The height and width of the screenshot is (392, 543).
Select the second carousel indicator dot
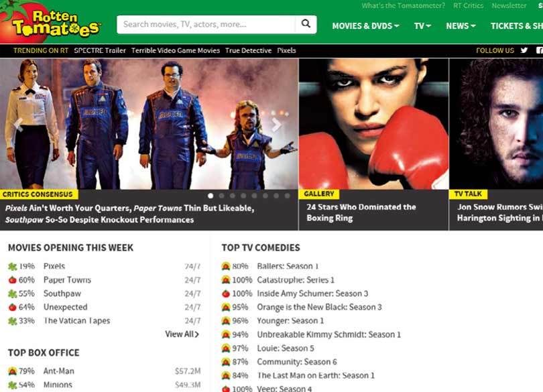click(x=222, y=196)
